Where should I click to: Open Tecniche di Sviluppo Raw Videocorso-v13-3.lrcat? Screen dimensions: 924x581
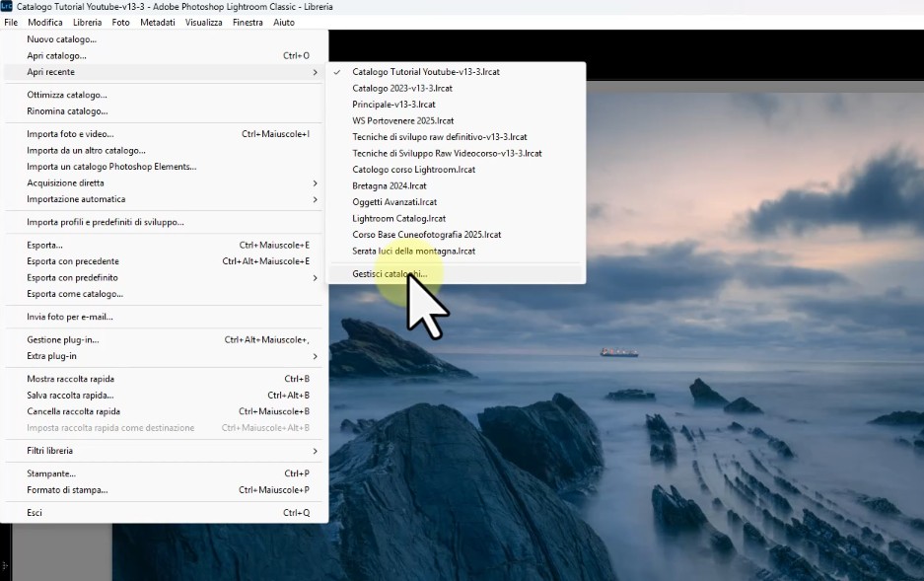(x=457, y=153)
